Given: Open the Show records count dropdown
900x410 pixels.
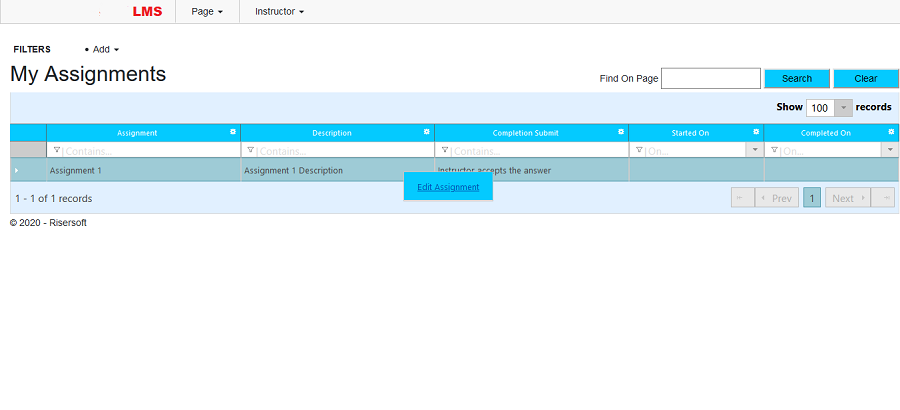Looking at the screenshot, I should [843, 108].
